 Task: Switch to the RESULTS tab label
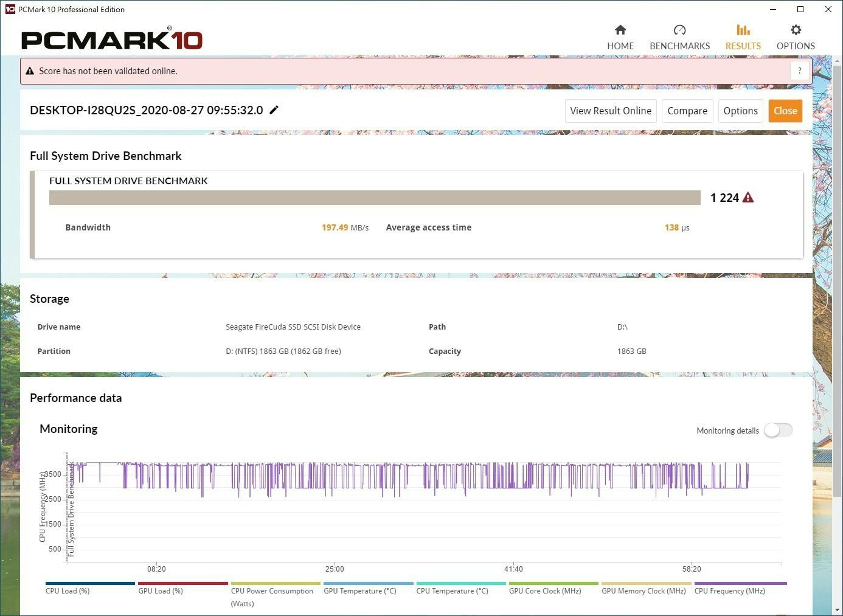743,46
